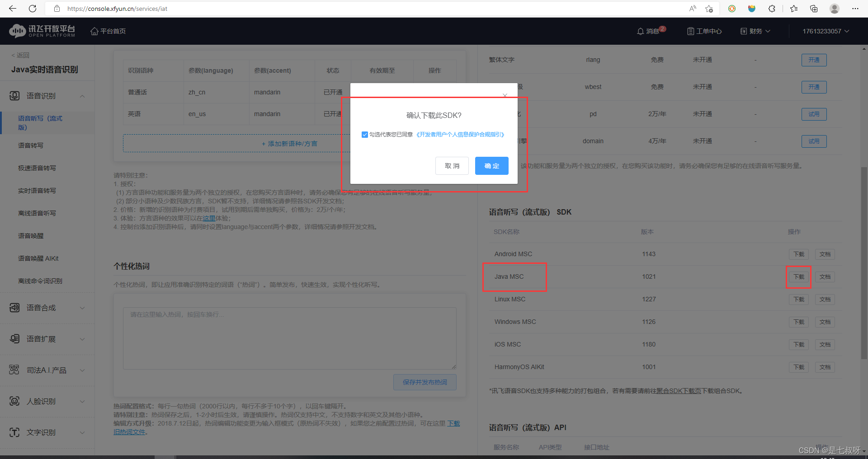The height and width of the screenshot is (459, 868).
Task: Click 下载 for Java MSC
Action: 799,277
